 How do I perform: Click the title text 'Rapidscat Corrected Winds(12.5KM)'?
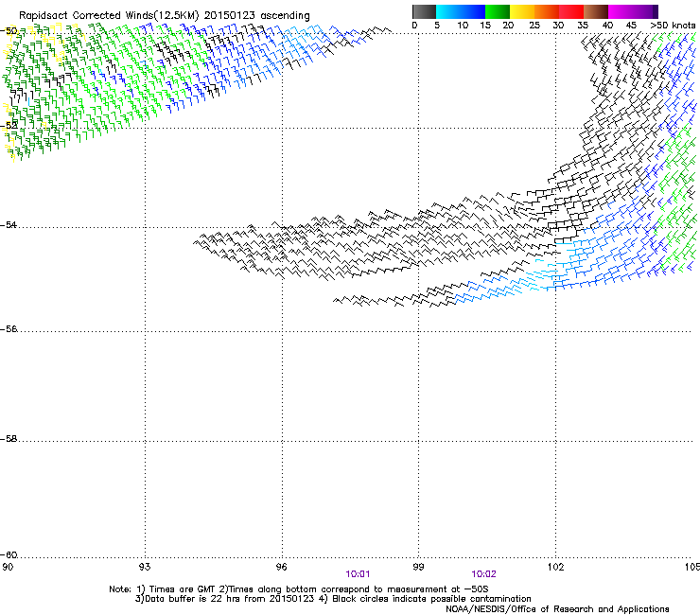point(109,16)
